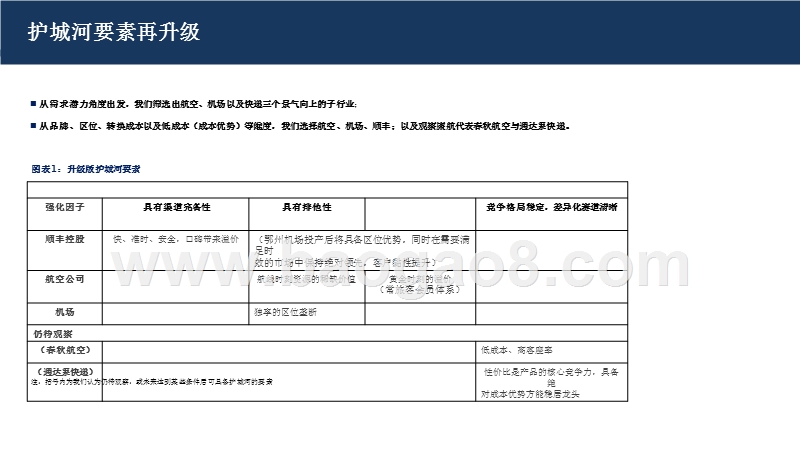Click the cell 性价比是产品的核心竞争力
This screenshot has height=450, width=800.
(x=552, y=383)
